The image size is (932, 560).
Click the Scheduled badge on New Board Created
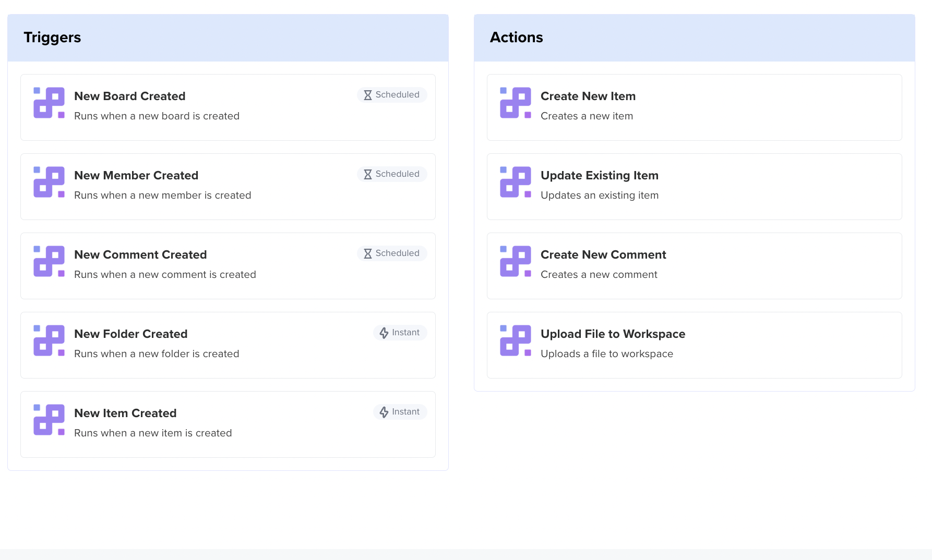(x=392, y=95)
